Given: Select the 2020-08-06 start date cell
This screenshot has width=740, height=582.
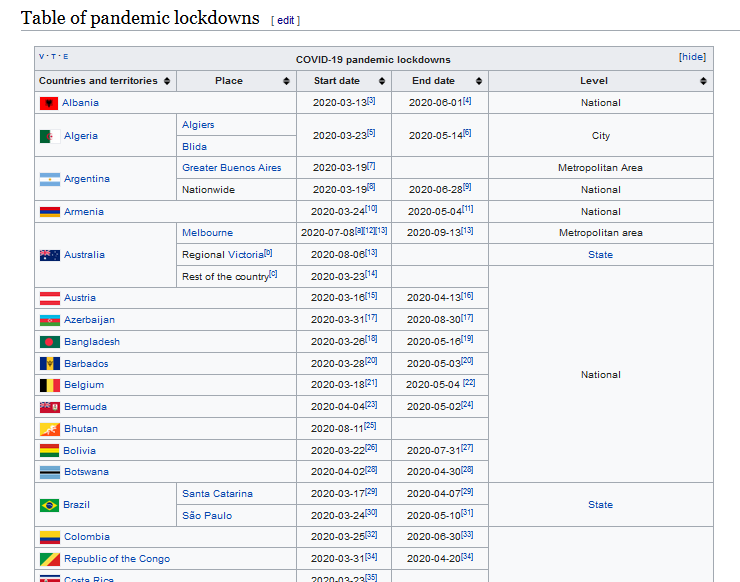Looking at the screenshot, I should click(x=344, y=255).
